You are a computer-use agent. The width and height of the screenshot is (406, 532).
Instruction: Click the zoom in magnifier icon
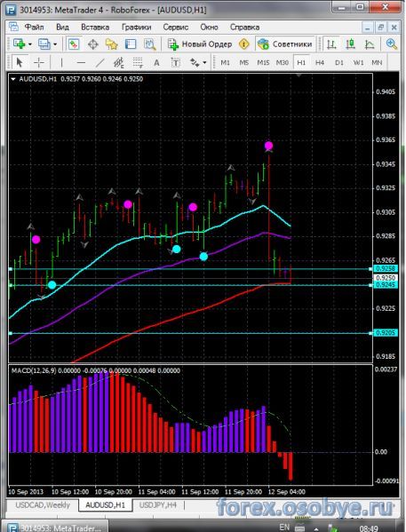tap(392, 44)
